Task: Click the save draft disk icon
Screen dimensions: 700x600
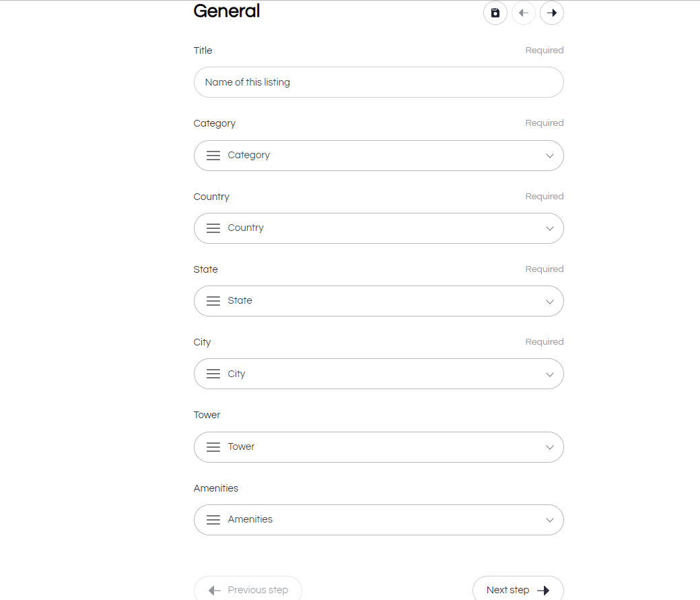Action: point(495,13)
